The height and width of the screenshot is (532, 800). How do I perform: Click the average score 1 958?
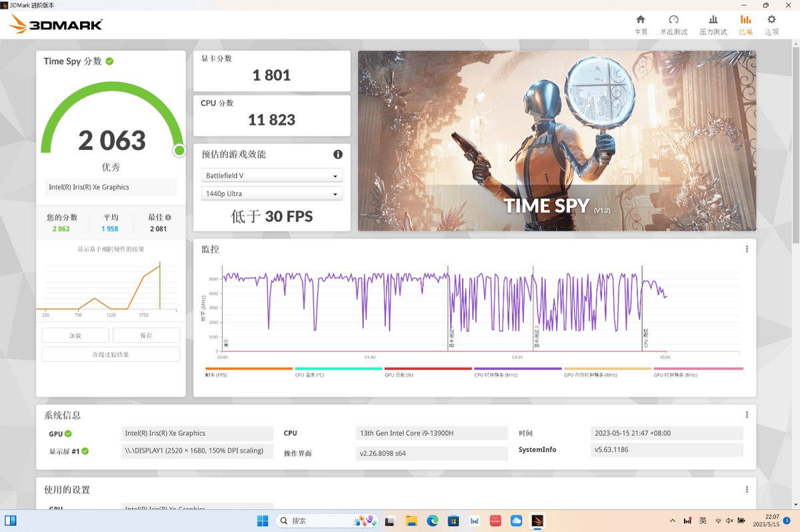pyautogui.click(x=109, y=229)
